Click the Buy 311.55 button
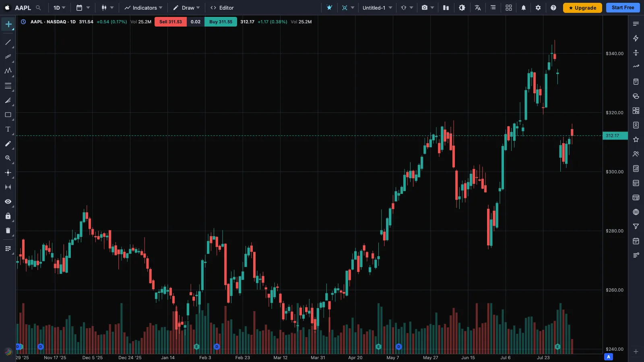 (x=221, y=22)
